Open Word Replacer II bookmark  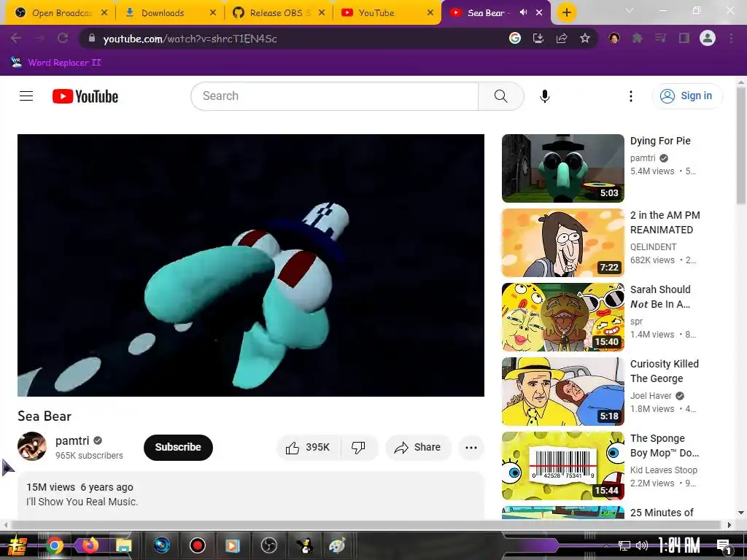(56, 63)
